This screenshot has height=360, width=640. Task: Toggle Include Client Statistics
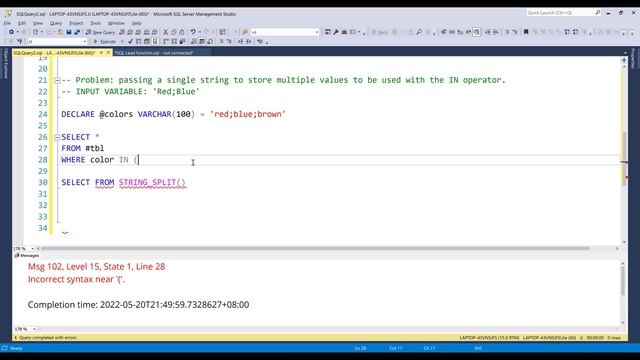click(182, 41)
